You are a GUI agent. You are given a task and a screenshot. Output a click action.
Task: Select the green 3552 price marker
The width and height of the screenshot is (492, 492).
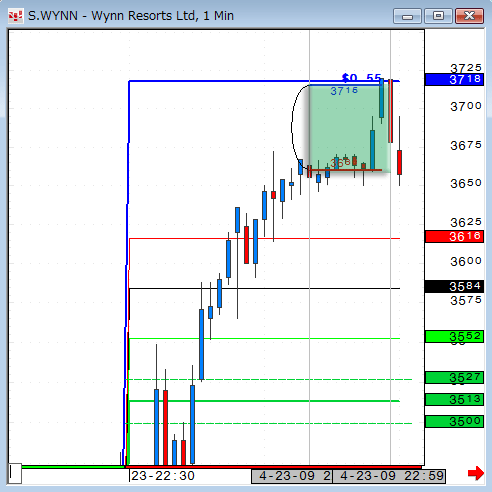[454, 337]
